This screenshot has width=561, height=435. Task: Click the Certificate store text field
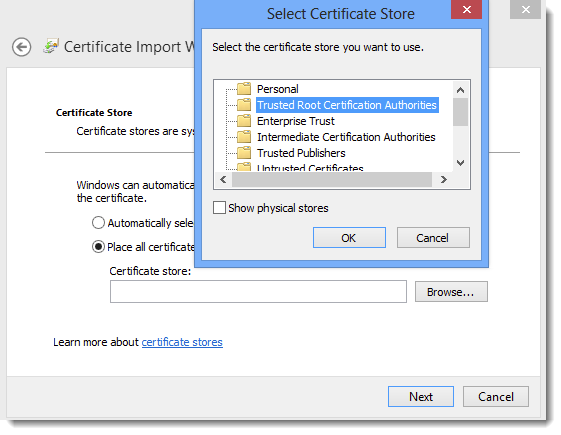pos(258,292)
